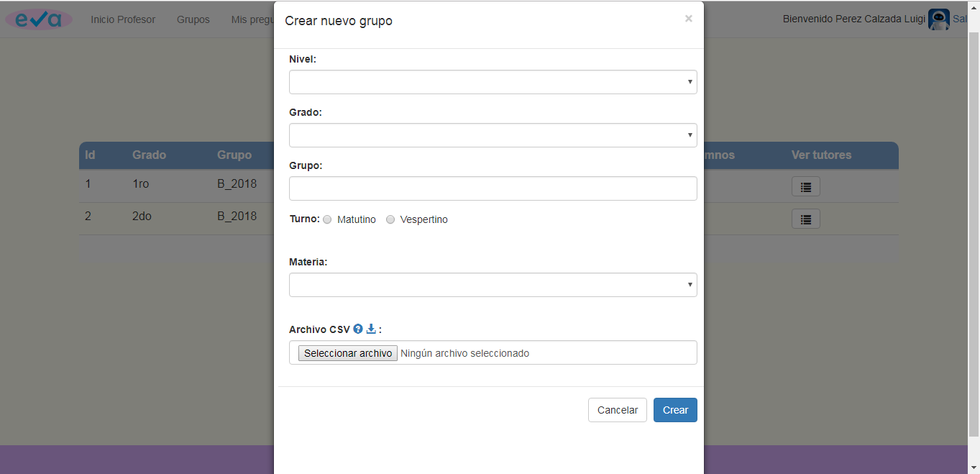Open the Nivel dropdown
Screen dimensions: 980x474
point(493,82)
